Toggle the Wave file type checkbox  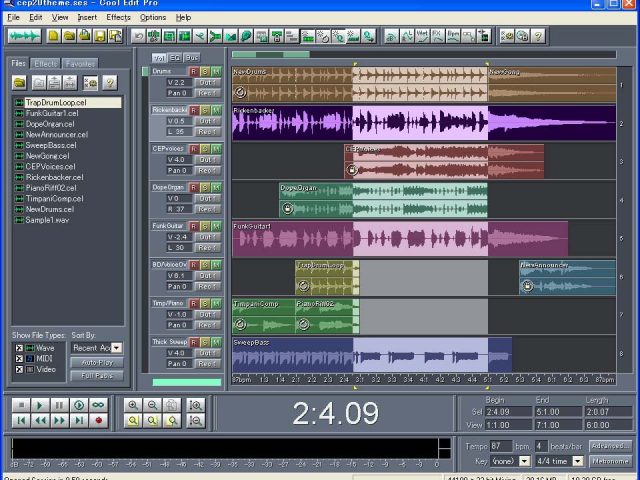click(18, 348)
